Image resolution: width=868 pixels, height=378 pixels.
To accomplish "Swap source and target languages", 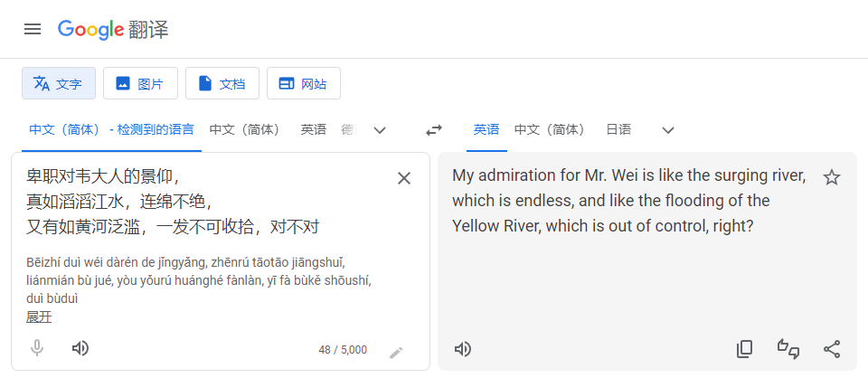I will 434,130.
